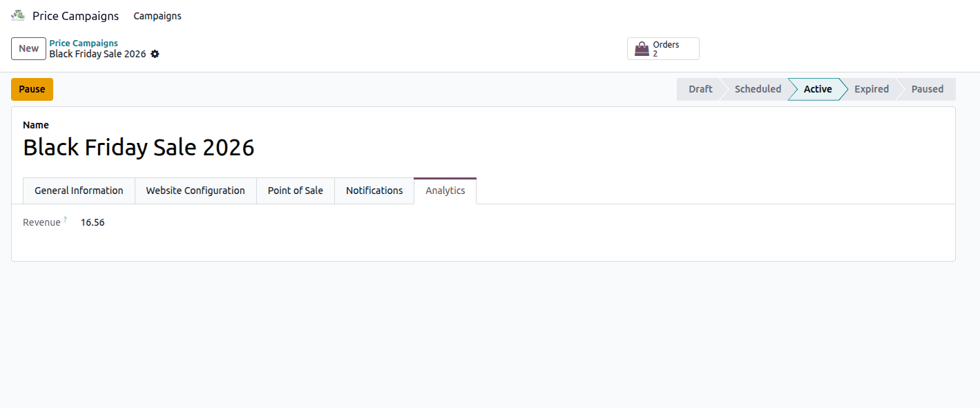Image resolution: width=980 pixels, height=408 pixels.
Task: Open the gear actions menu beside record name
Action: (155, 54)
